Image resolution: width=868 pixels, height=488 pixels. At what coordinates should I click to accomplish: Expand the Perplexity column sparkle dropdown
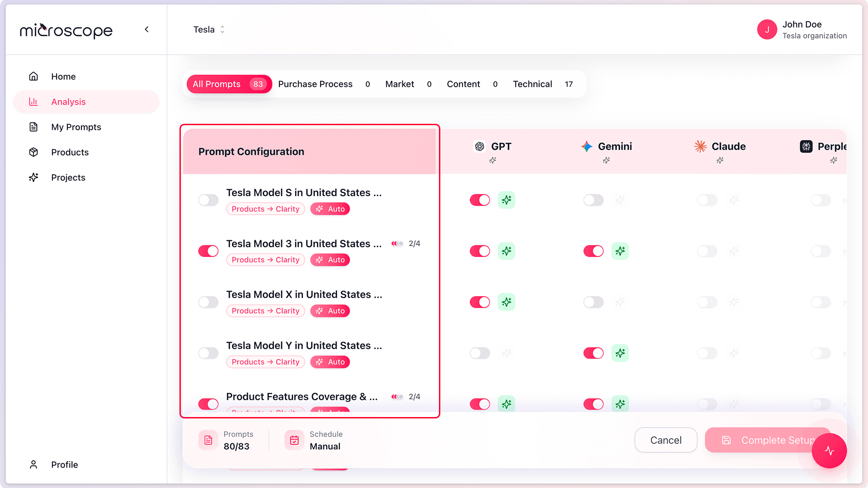834,160
